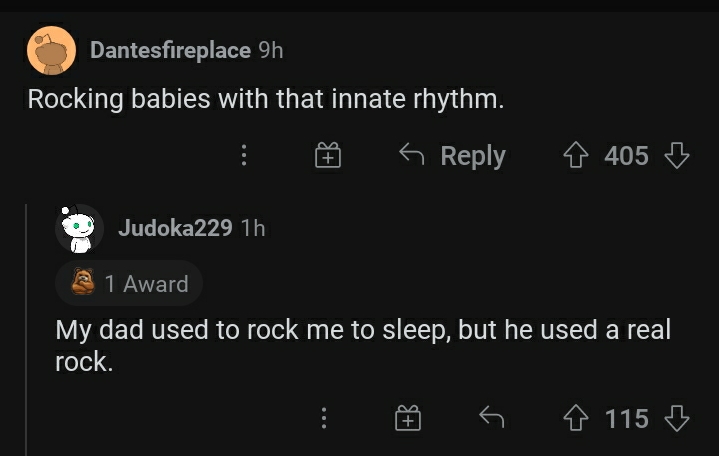Image resolution: width=719 pixels, height=456 pixels.
Task: Open more options for Dantesfireplace's comment
Action: tap(242, 156)
